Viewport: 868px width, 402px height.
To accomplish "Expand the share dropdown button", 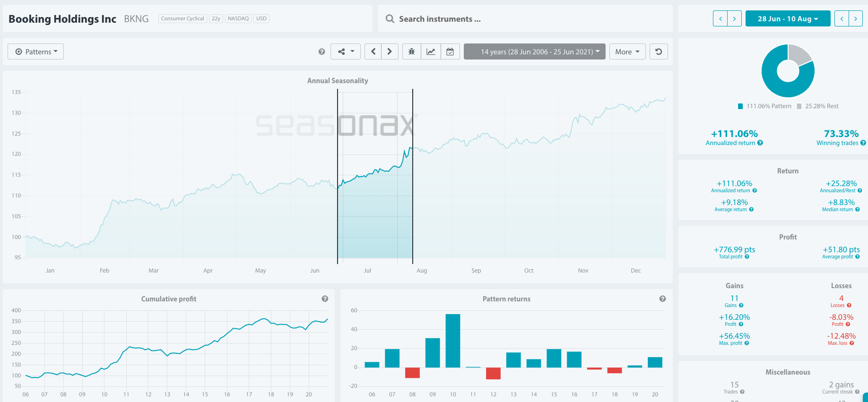I will point(346,51).
